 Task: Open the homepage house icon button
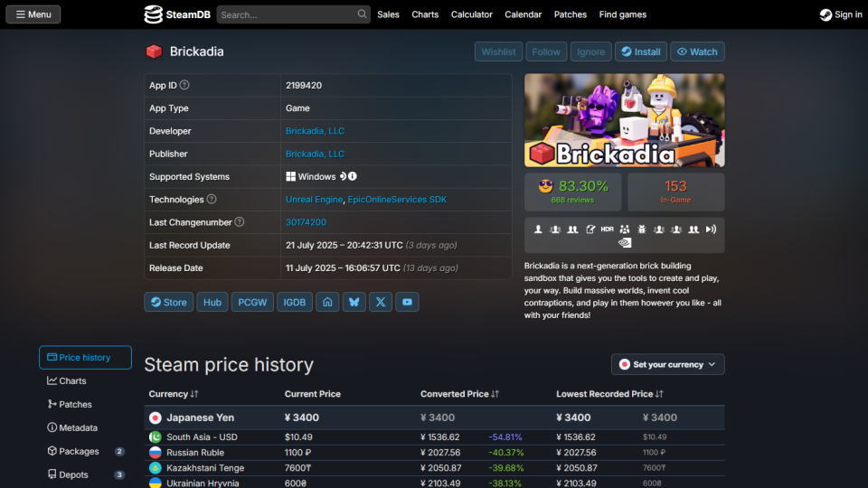[327, 302]
